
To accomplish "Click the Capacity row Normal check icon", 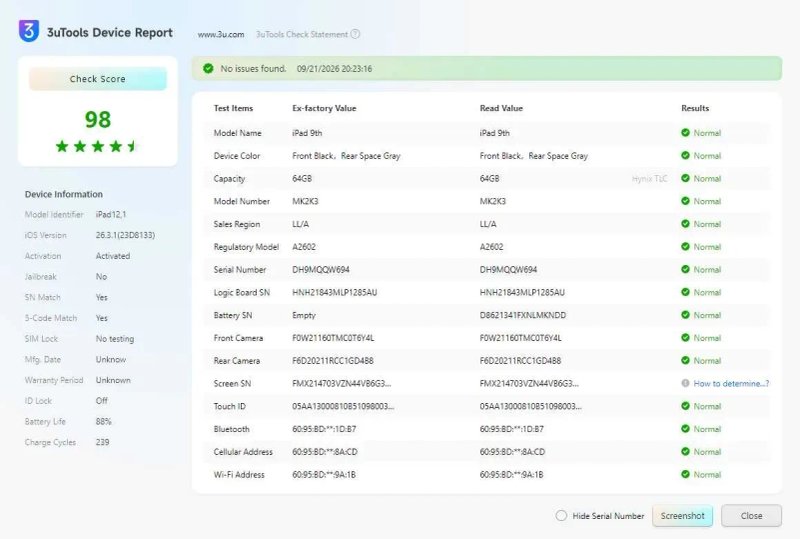I will click(685, 178).
